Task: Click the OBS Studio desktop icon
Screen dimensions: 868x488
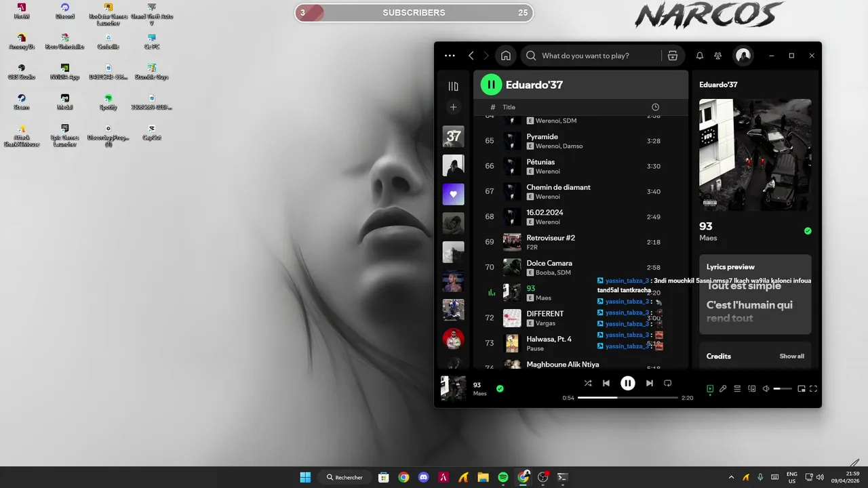Action: pyautogui.click(x=22, y=72)
